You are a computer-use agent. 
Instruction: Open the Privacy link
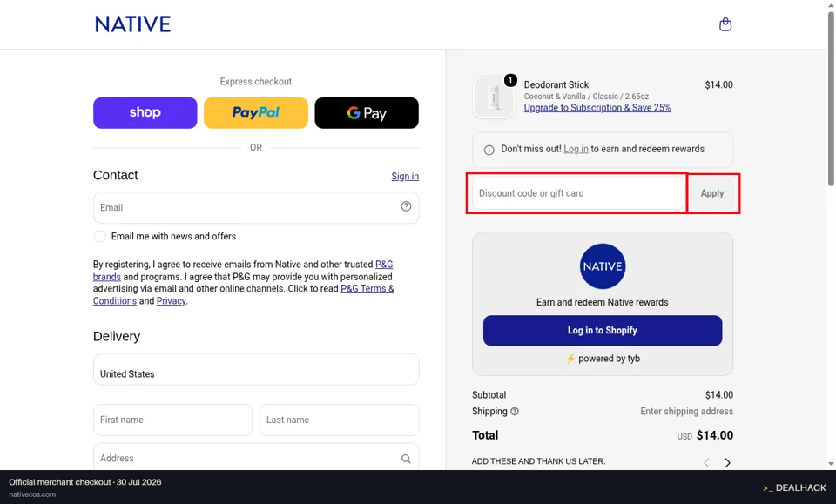tap(171, 301)
